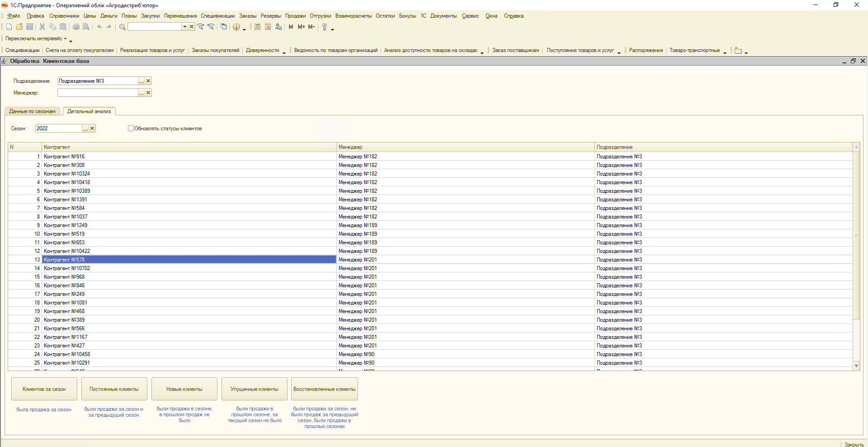Open Подразделение selection ellipsis button
This screenshot has width=868, height=447.
click(x=142, y=81)
